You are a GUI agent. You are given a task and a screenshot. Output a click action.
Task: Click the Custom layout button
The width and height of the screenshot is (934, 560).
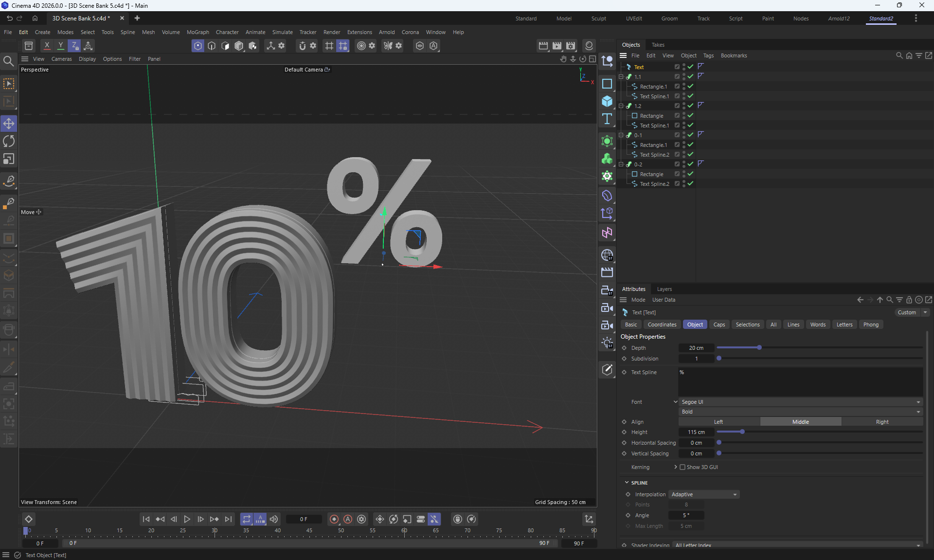pos(907,312)
